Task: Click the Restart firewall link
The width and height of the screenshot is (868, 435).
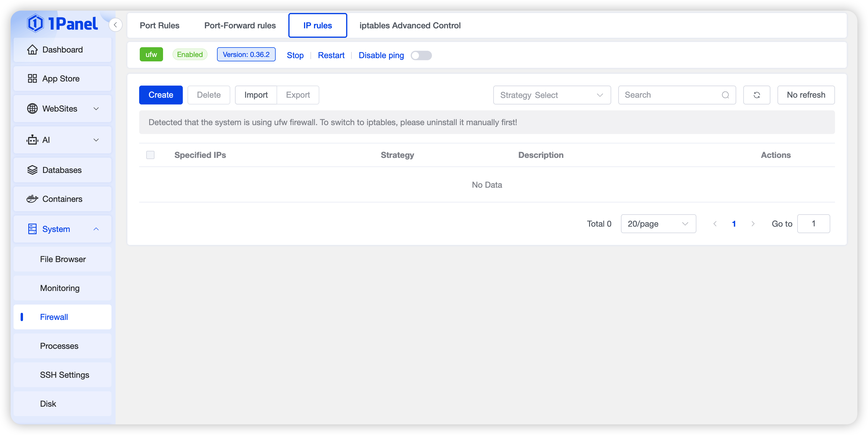Action: point(331,55)
